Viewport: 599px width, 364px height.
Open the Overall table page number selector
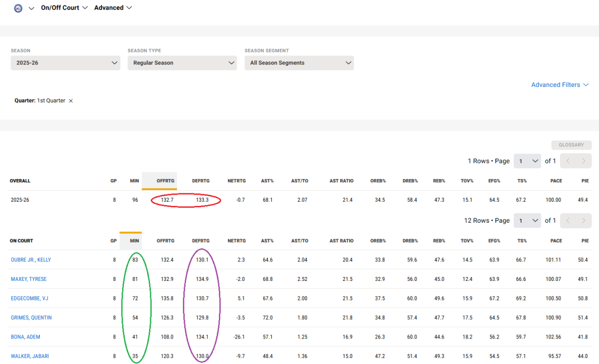pyautogui.click(x=527, y=161)
